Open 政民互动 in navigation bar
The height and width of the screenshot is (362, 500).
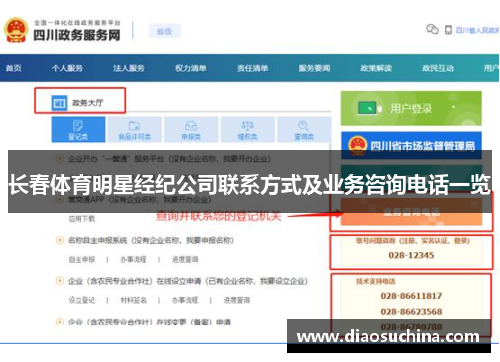click(x=438, y=68)
